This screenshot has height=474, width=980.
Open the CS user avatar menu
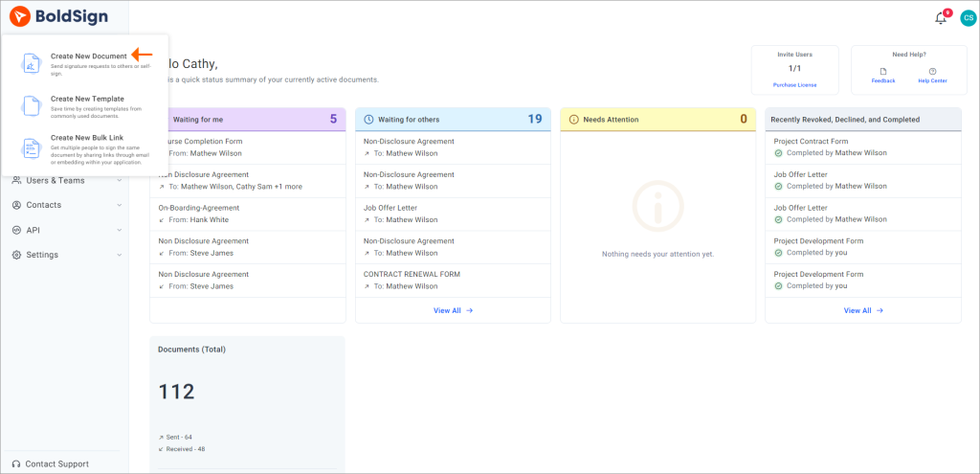point(967,18)
